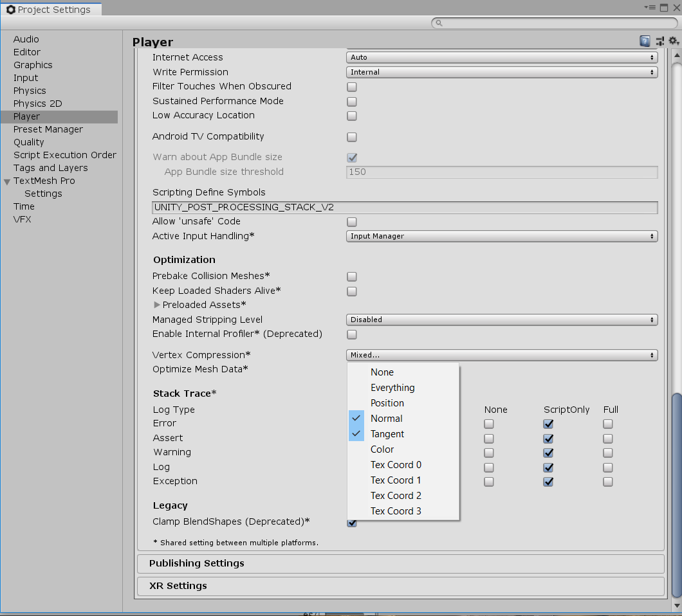Open the settings gear menu in Player panel
The image size is (682, 616).
(673, 41)
